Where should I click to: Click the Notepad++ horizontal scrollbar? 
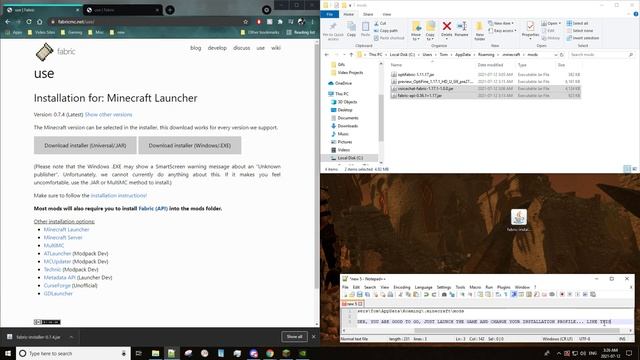point(517,331)
